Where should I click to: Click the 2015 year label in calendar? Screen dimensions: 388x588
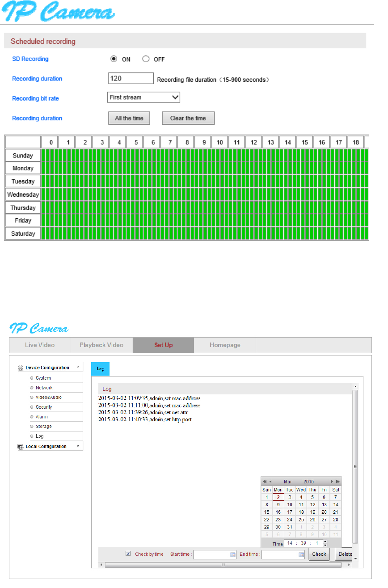click(308, 482)
